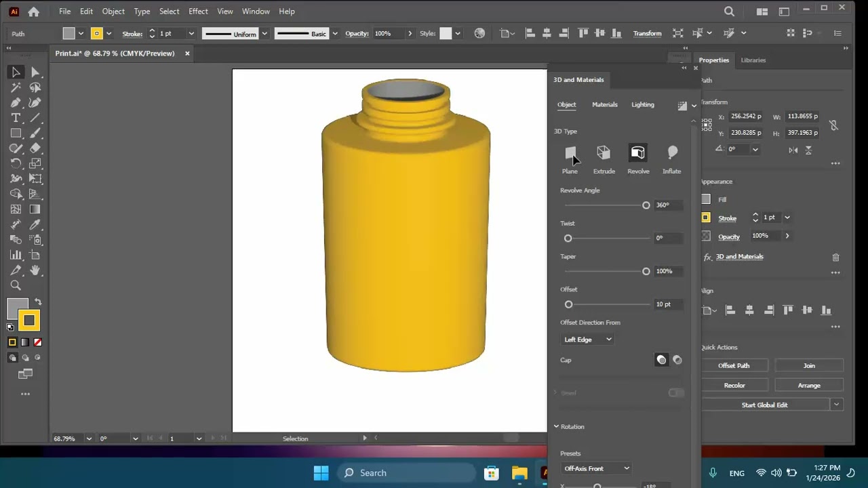Switch to the Libraries tab
868x488 pixels.
pos(753,60)
